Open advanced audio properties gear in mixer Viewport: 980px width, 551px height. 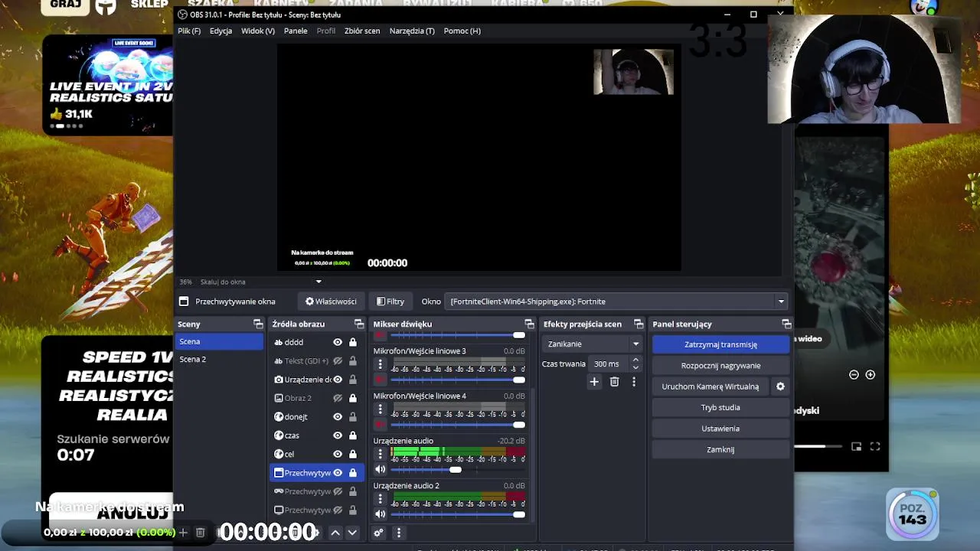378,533
